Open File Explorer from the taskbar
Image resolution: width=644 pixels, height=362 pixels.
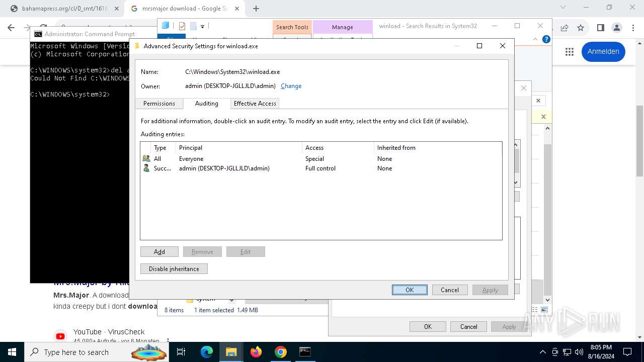pyautogui.click(x=231, y=352)
